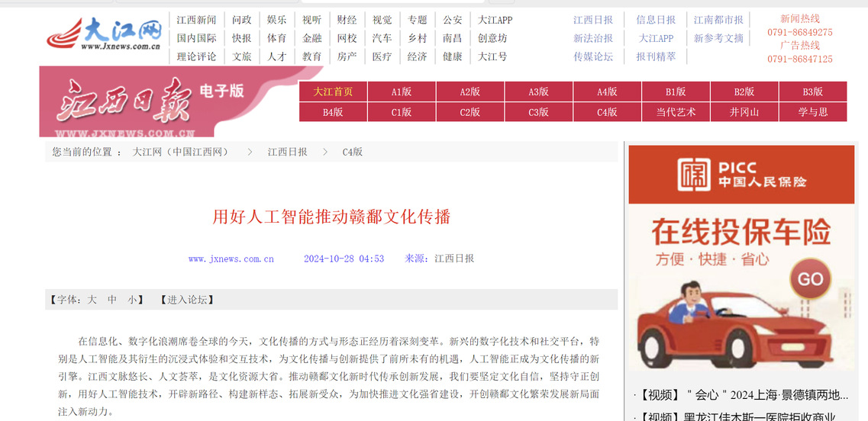This screenshot has width=868, height=421.
Task: Click the 大江网 logo
Action: [104, 35]
